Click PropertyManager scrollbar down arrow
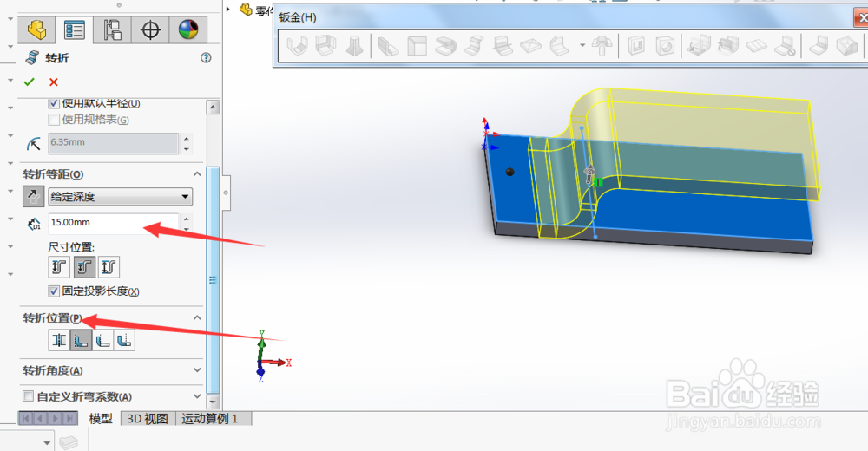 (x=214, y=402)
